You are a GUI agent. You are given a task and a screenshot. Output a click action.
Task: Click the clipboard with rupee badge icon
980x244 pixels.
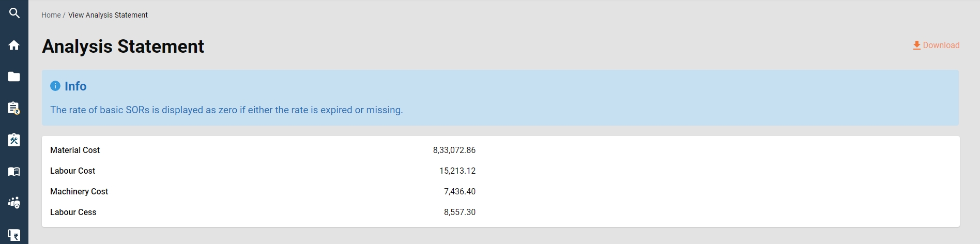(14, 108)
